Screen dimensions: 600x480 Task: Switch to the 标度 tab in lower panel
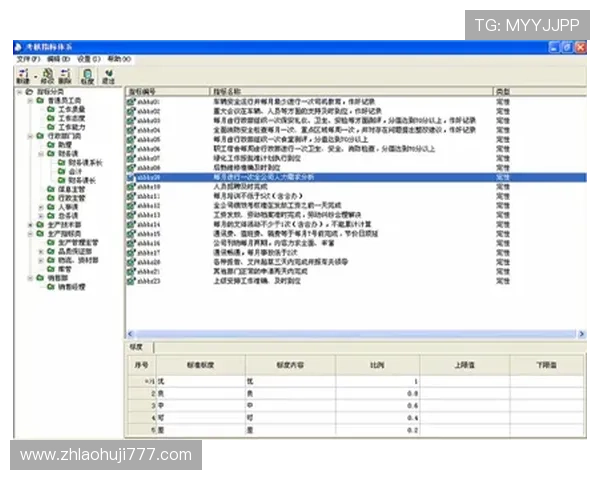(137, 347)
